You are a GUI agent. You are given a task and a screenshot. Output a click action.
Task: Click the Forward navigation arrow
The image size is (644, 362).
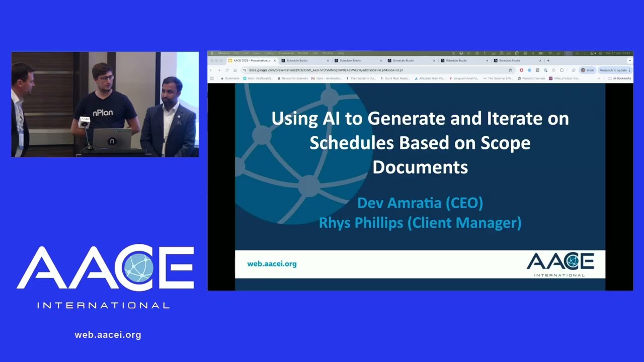[x=219, y=70]
